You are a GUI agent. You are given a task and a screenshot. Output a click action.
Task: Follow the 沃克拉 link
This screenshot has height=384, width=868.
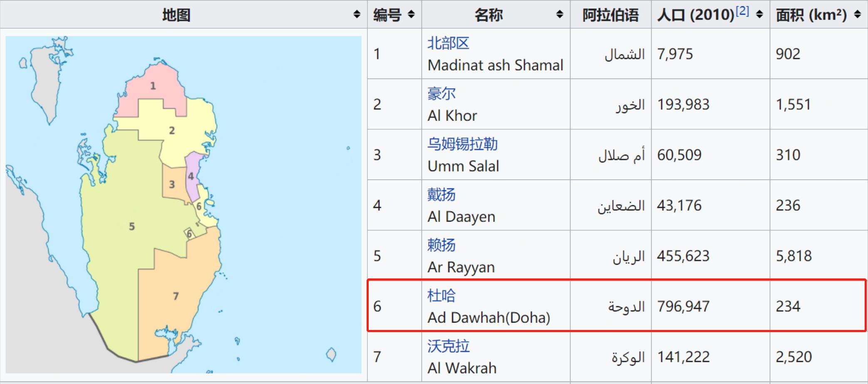pyautogui.click(x=448, y=346)
